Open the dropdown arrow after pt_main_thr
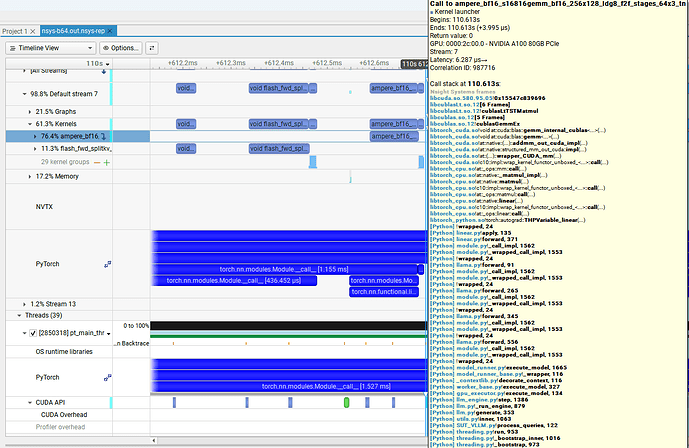 pyautogui.click(x=109, y=334)
